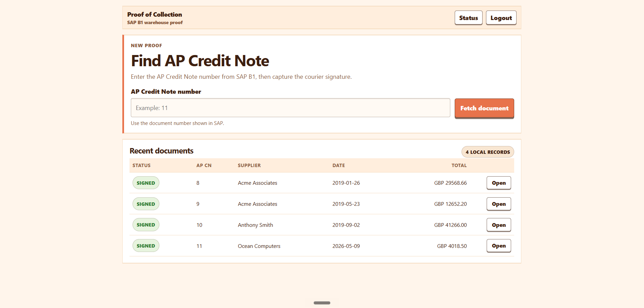Click the date 2026-05-09
Viewport: 644px width, 308px height.
346,246
